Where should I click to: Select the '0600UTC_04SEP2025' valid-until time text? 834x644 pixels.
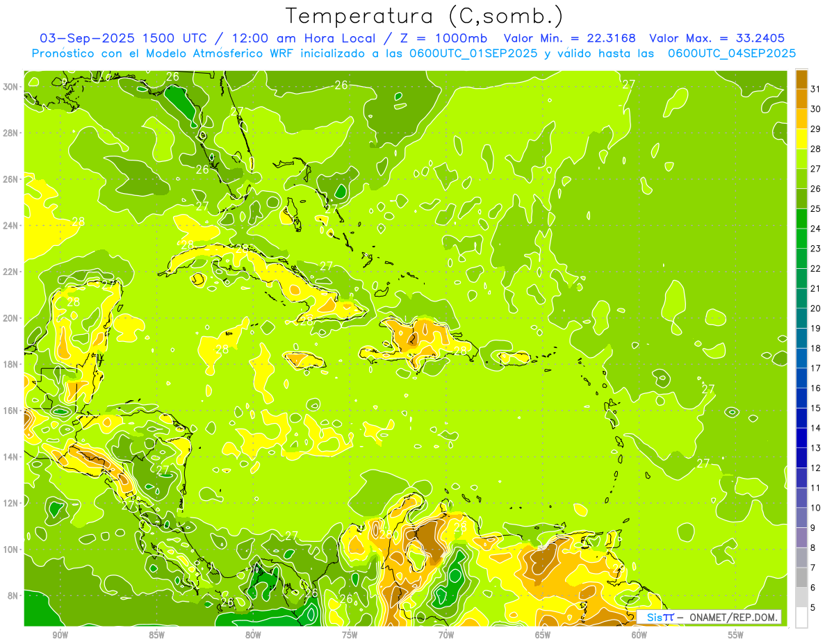732,53
